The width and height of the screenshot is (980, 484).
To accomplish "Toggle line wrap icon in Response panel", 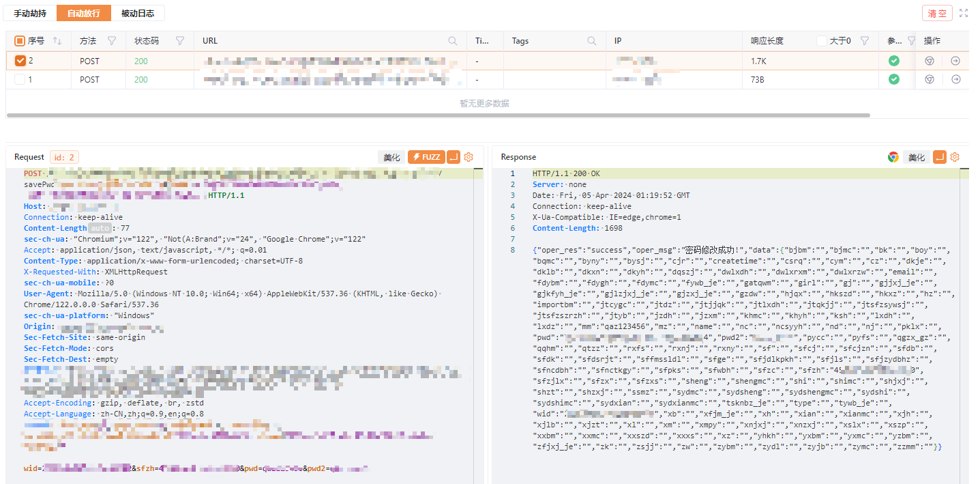I will coord(939,157).
